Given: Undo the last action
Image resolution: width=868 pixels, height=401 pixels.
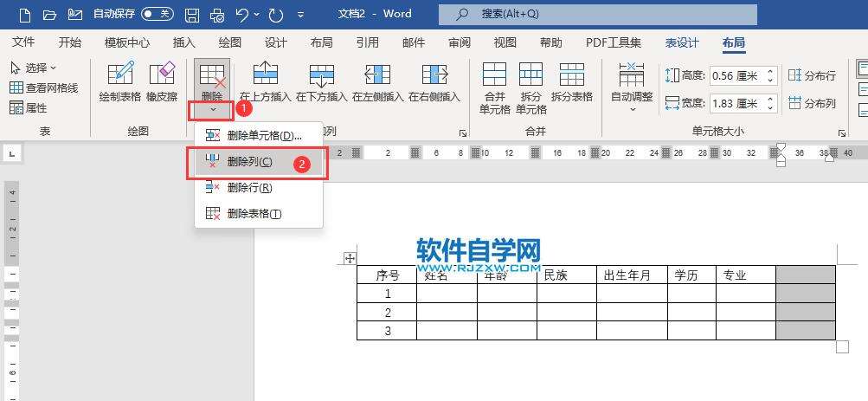Looking at the screenshot, I should [242, 15].
